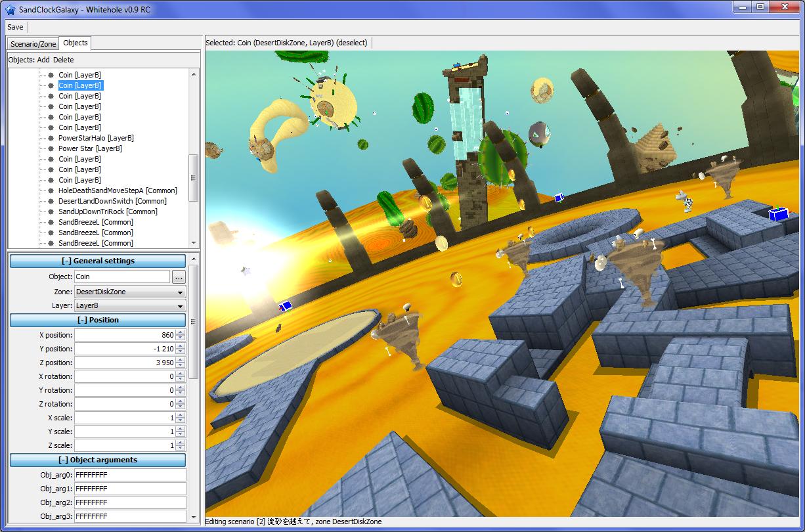Click the gear icon beside PowerStarHalo
The width and height of the screenshot is (805, 532).
[51, 138]
